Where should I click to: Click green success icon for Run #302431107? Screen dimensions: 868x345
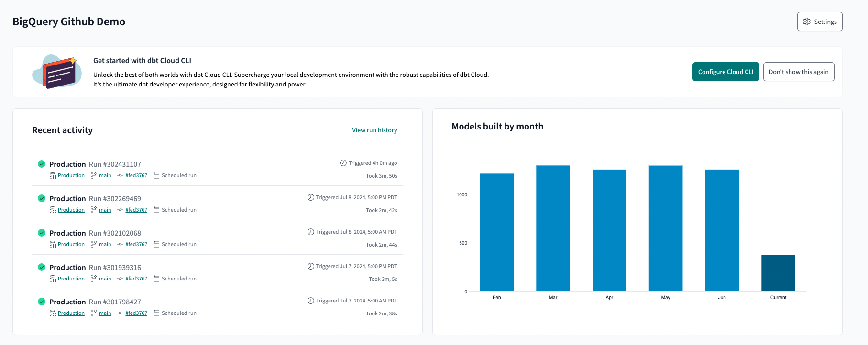(42, 164)
